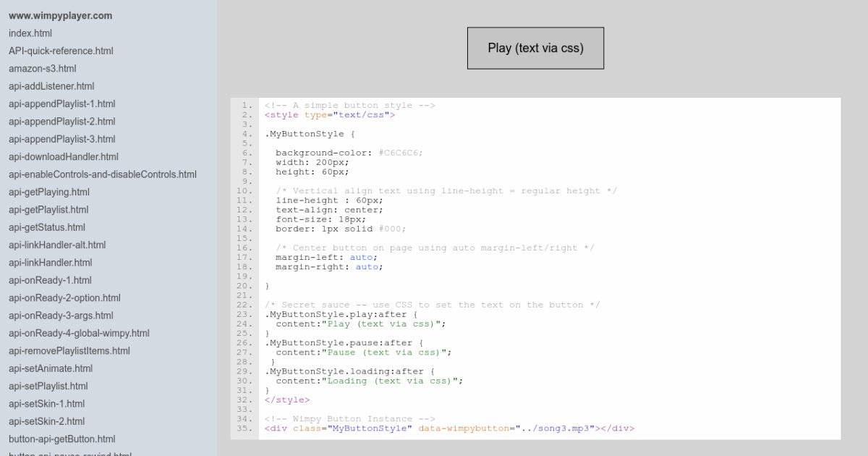Select the amazon-s3.html page

point(43,69)
